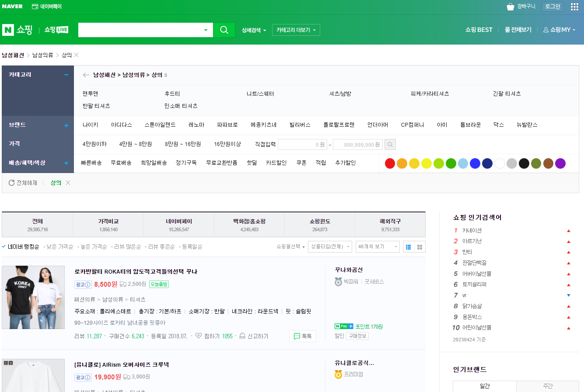Open 상품타입(전체) combo box
Viewport: 584px width, 392px height.
(330, 246)
